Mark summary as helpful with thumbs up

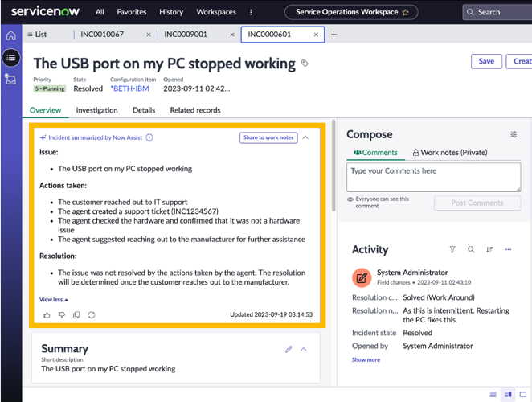(47, 314)
